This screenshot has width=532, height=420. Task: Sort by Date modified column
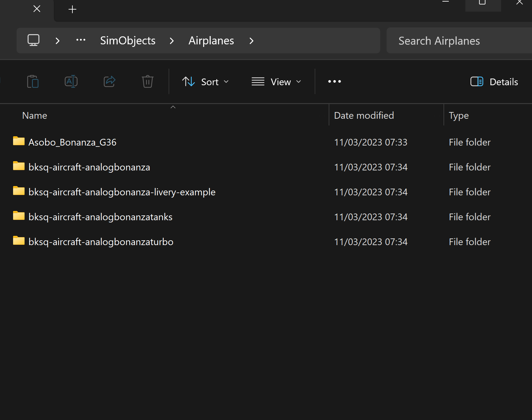[x=364, y=115]
